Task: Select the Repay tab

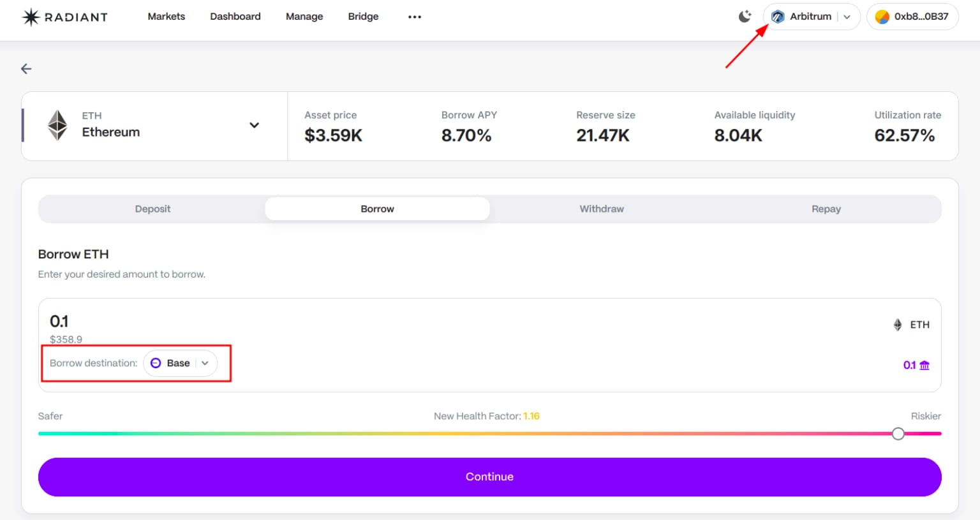Action: tap(826, 209)
